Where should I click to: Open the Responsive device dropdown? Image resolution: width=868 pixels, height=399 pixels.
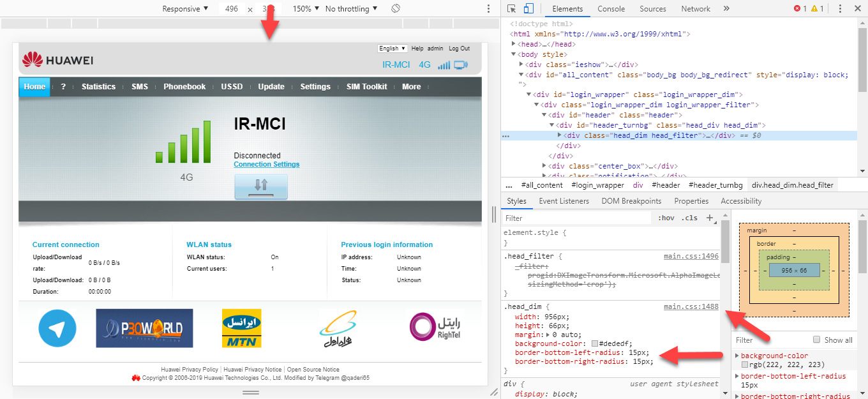click(x=185, y=9)
